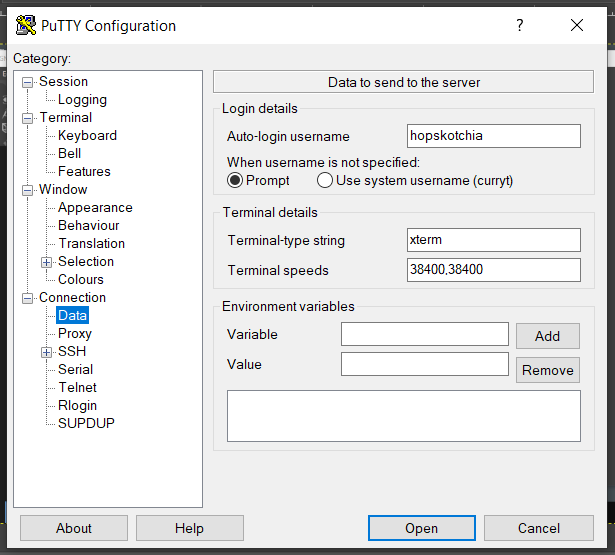Click the Terminal-type string field
The image size is (615, 555).
[x=494, y=240]
